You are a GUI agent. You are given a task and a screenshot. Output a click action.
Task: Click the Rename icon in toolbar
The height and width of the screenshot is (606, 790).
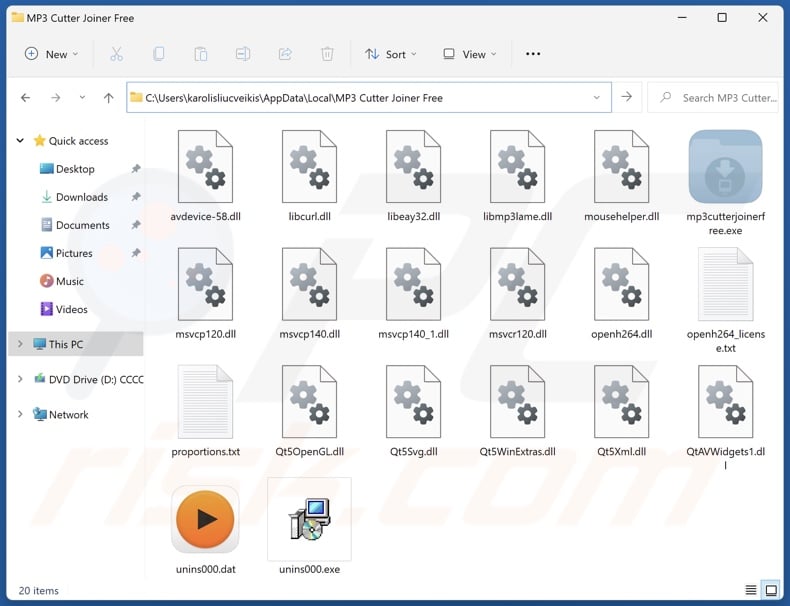[x=243, y=54]
